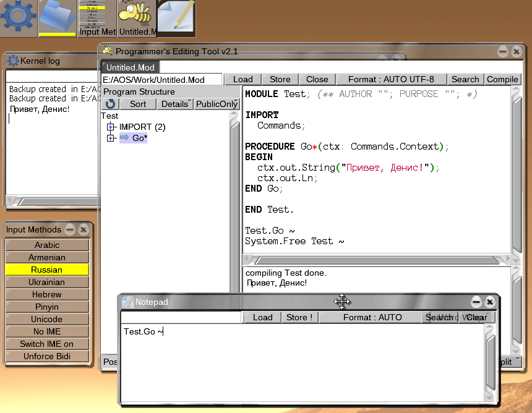Click the Input Methods thumbnail in the taskbar

tap(97, 17)
